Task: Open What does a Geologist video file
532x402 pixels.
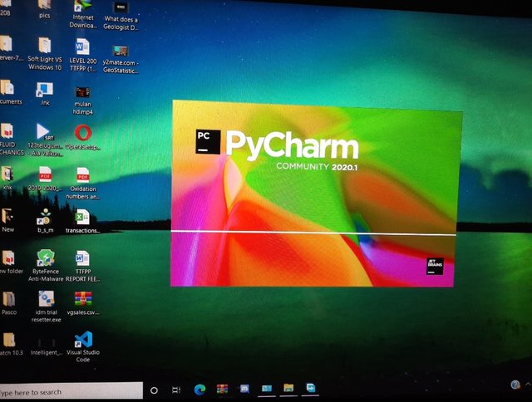Action: coord(121,17)
